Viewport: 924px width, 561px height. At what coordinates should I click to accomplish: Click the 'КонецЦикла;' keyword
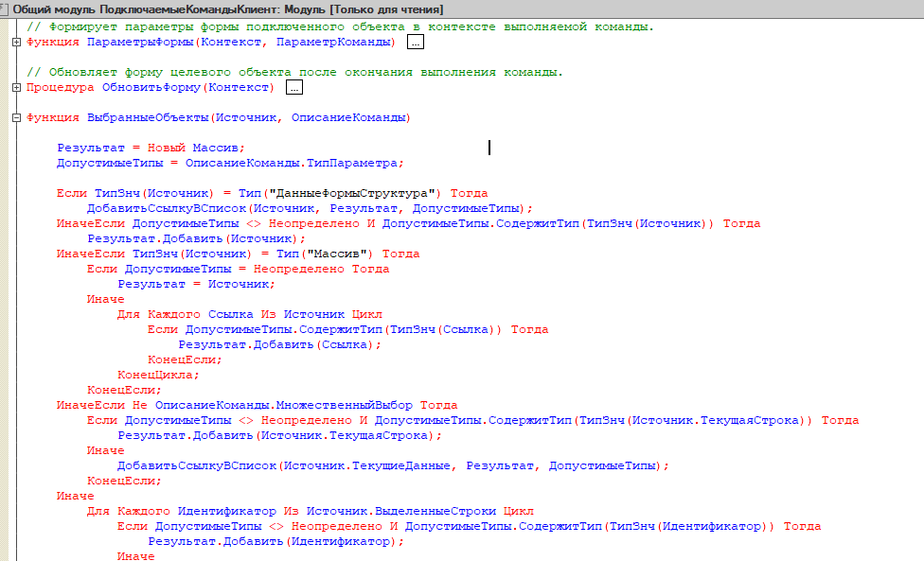tap(158, 375)
